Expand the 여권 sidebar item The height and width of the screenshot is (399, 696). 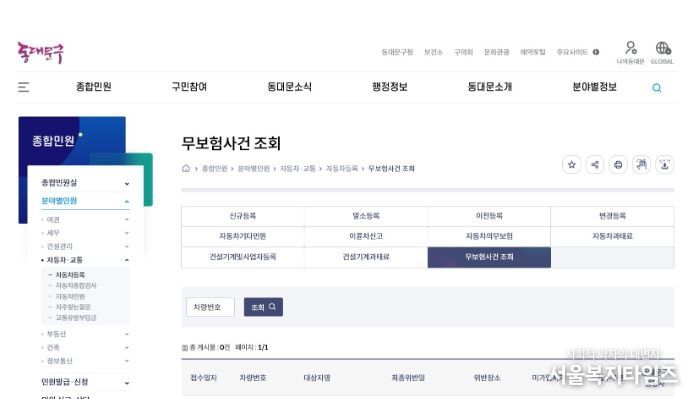tap(85, 220)
